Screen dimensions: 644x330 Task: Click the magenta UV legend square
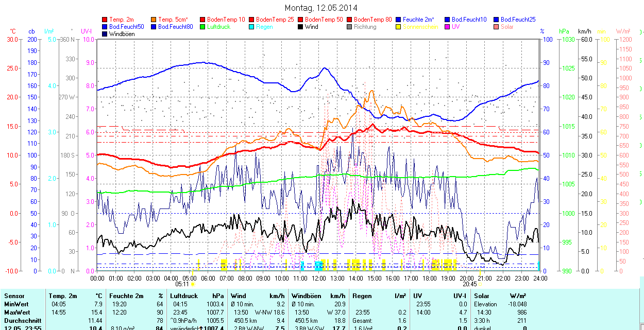pyautogui.click(x=448, y=27)
